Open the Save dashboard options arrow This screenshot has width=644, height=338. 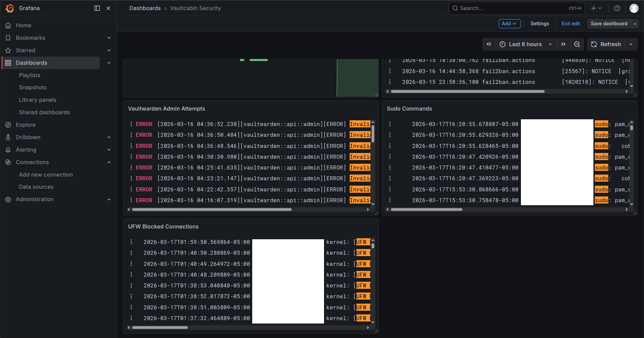click(x=635, y=24)
